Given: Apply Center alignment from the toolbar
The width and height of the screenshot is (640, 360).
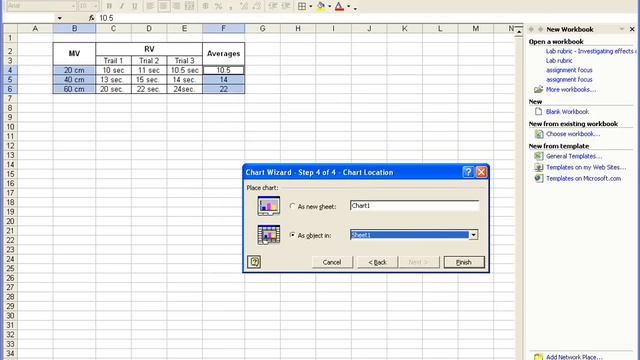Looking at the screenshot, I should pos(163,6).
